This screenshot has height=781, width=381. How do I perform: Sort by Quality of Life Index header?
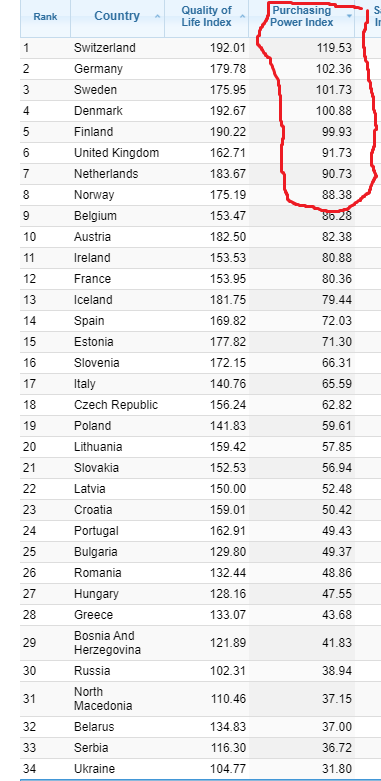click(206, 16)
